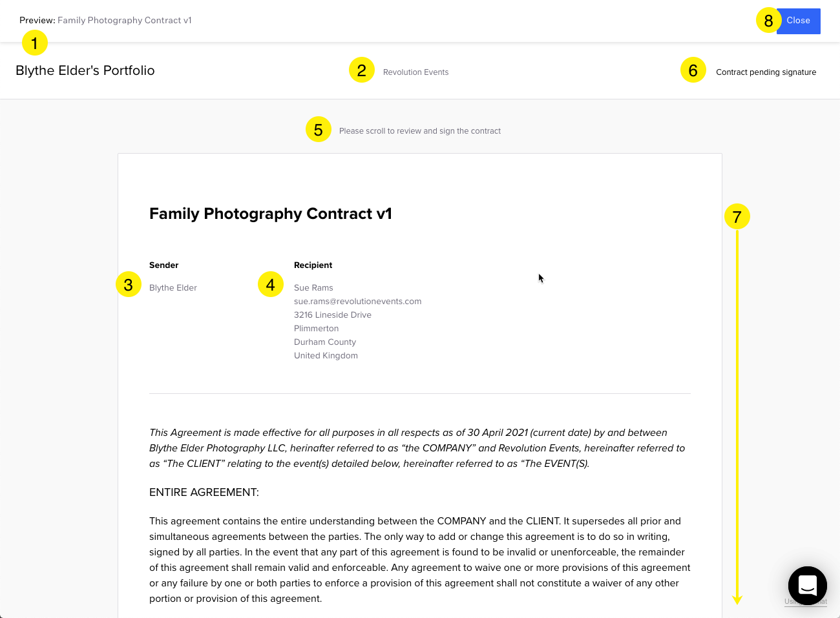Click the ENTIRE AGREEMENT section heading
The image size is (840, 618).
(204, 493)
